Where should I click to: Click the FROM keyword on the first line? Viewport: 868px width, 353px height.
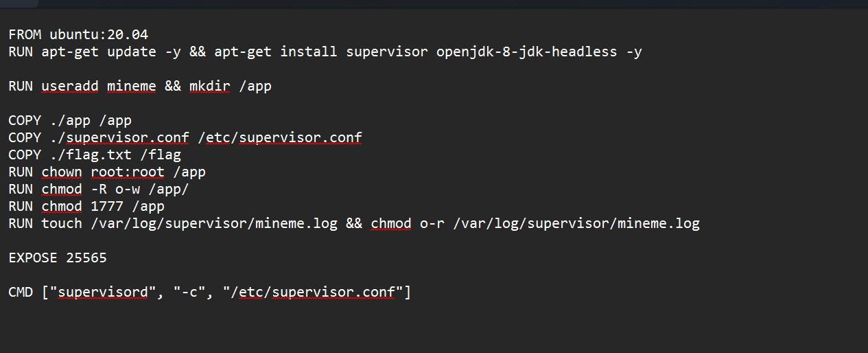tap(25, 34)
